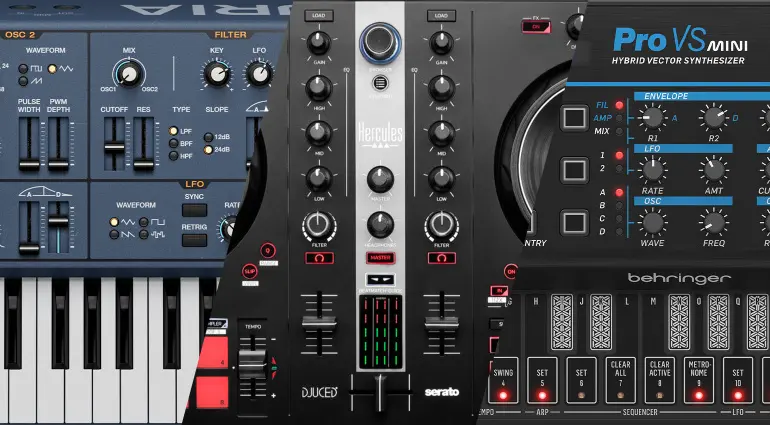Click the PWM DEPTH slider handle

coord(58,164)
